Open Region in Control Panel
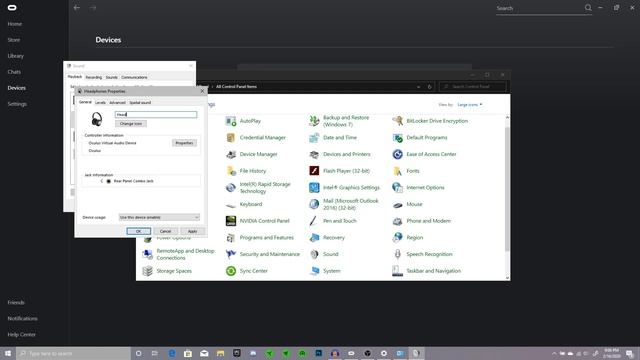 tap(407, 238)
